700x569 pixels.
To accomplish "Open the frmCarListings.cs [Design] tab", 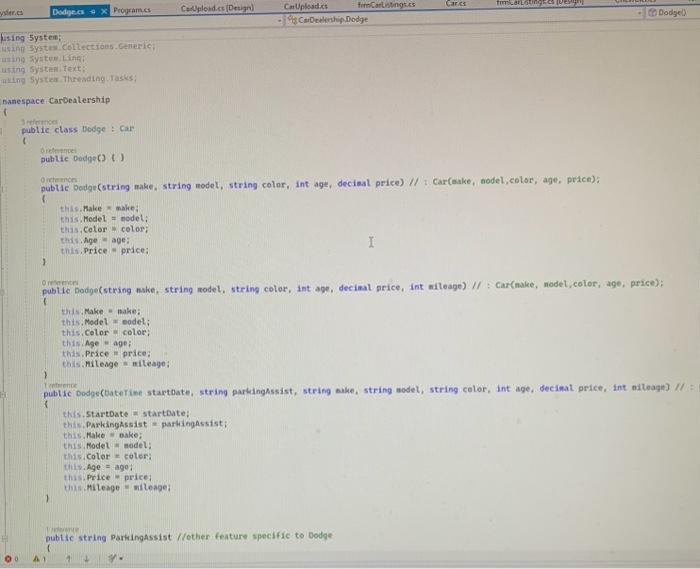I will tap(540, 3).
